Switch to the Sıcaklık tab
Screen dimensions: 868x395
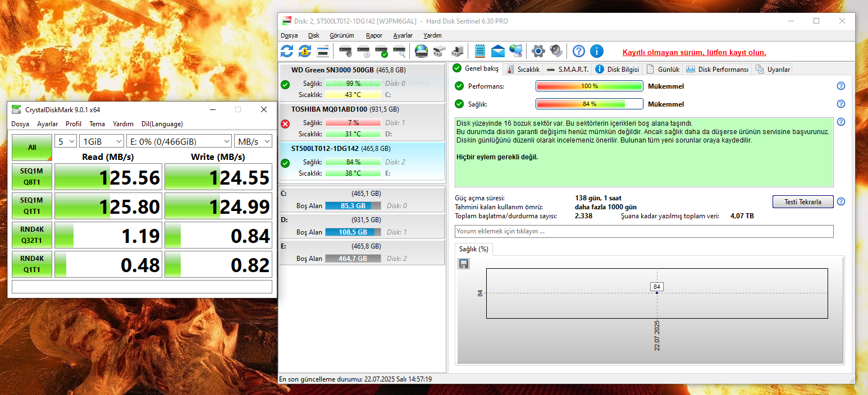(x=523, y=69)
